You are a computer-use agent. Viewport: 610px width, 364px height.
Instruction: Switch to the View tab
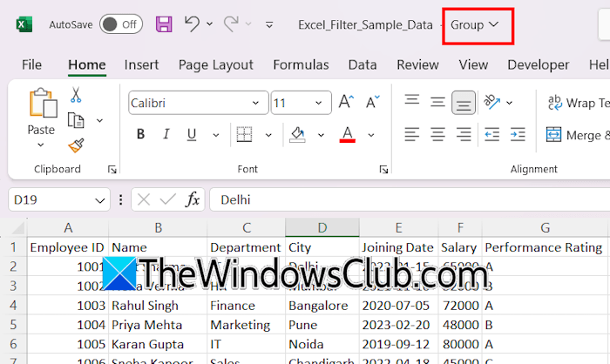(x=473, y=64)
